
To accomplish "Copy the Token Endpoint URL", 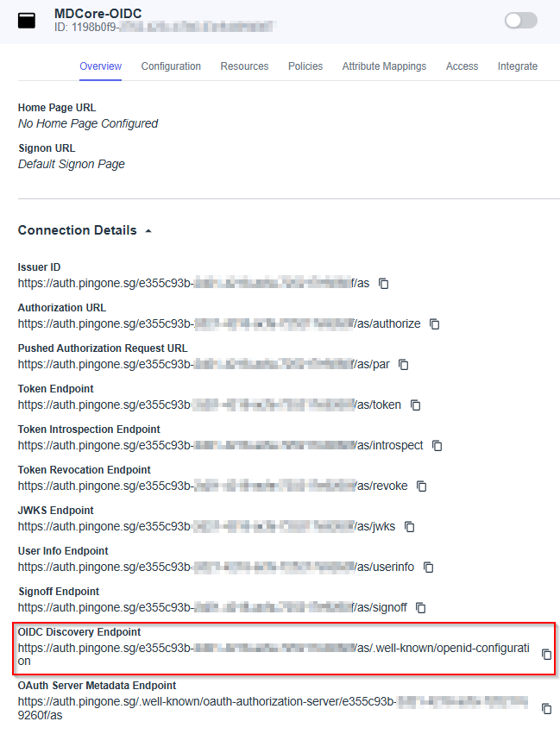I will coord(416,405).
